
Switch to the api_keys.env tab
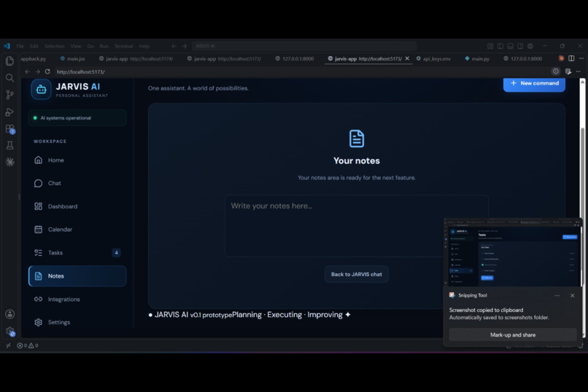coord(433,59)
